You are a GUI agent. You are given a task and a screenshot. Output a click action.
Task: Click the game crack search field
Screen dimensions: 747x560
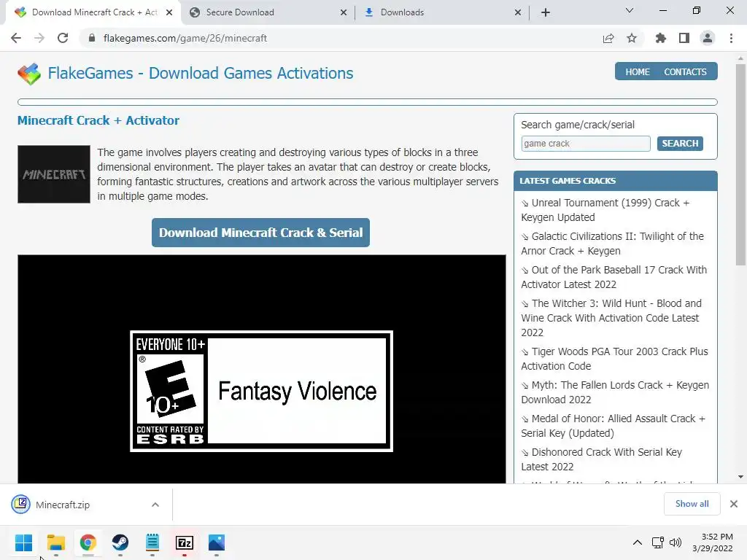(586, 144)
